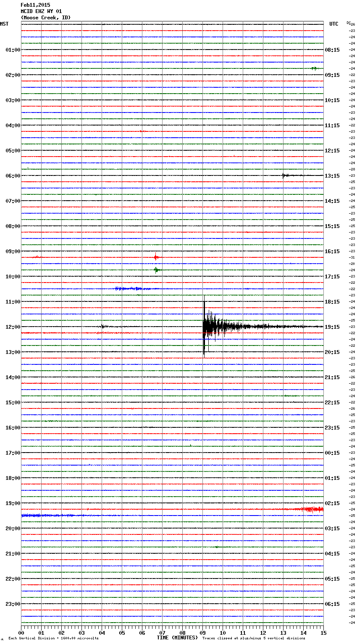Screen dimensions: 357x644
Task: Click the red spike on the 09:15 trace
Action: (156, 257)
